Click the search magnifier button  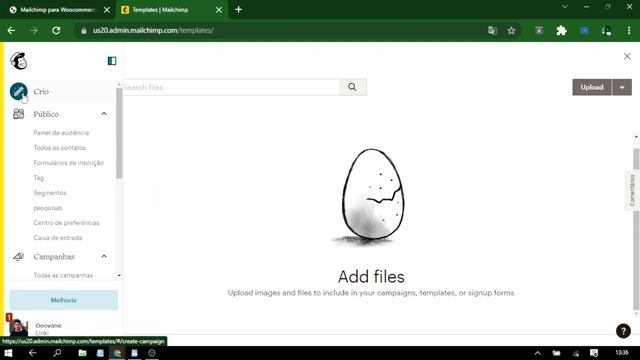point(352,87)
